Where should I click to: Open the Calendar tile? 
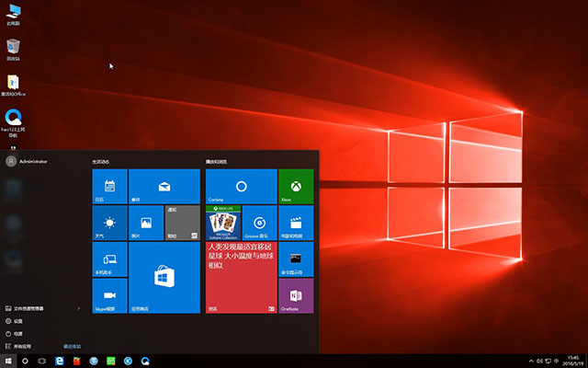[x=109, y=186]
